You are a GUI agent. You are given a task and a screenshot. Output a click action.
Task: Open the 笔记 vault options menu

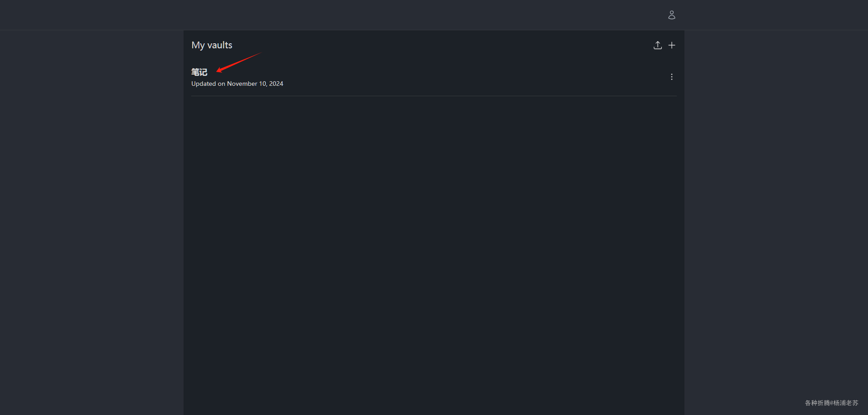[672, 77]
